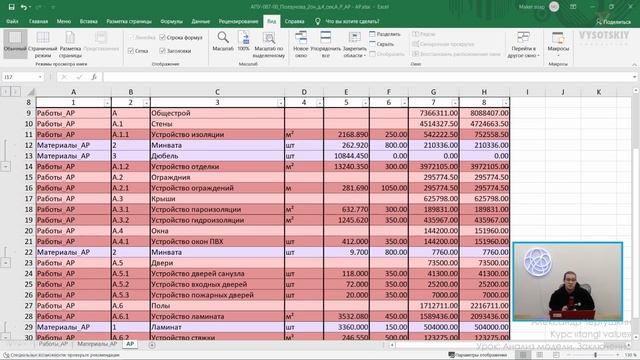This screenshot has width=640, height=360.
Task: Undo the last action
Action: point(24,7)
